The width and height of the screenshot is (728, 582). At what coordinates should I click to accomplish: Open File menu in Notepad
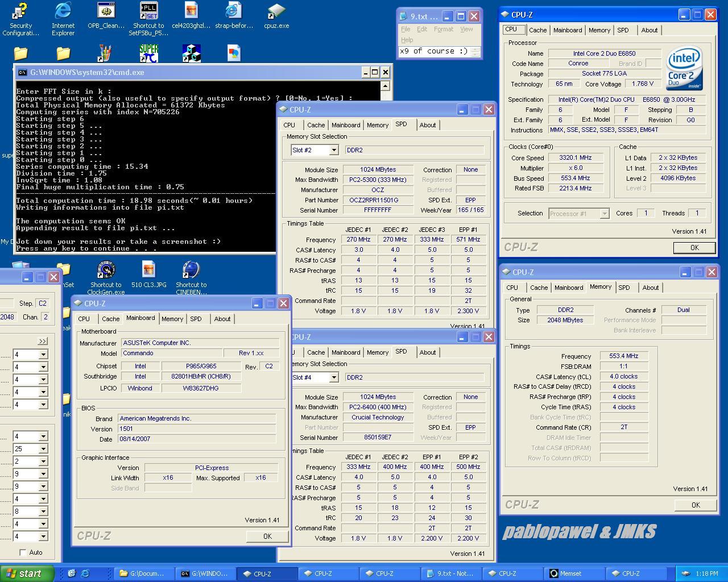pyautogui.click(x=405, y=29)
